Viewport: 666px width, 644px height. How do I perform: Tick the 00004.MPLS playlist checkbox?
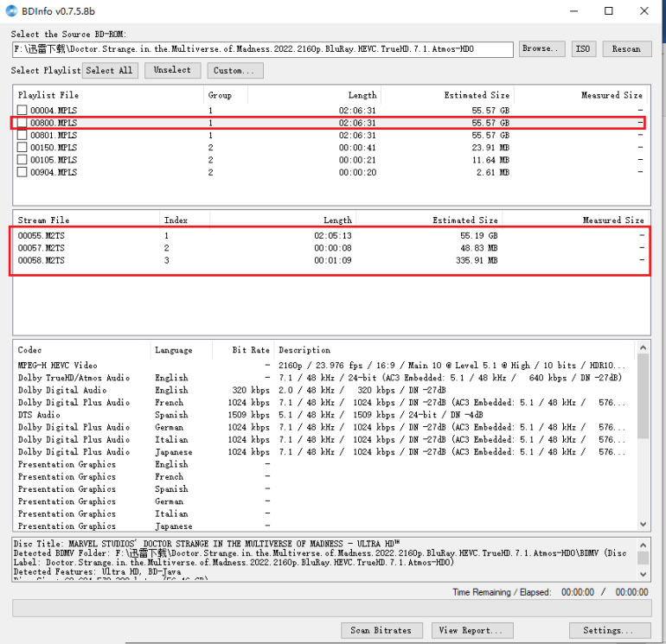(22, 111)
